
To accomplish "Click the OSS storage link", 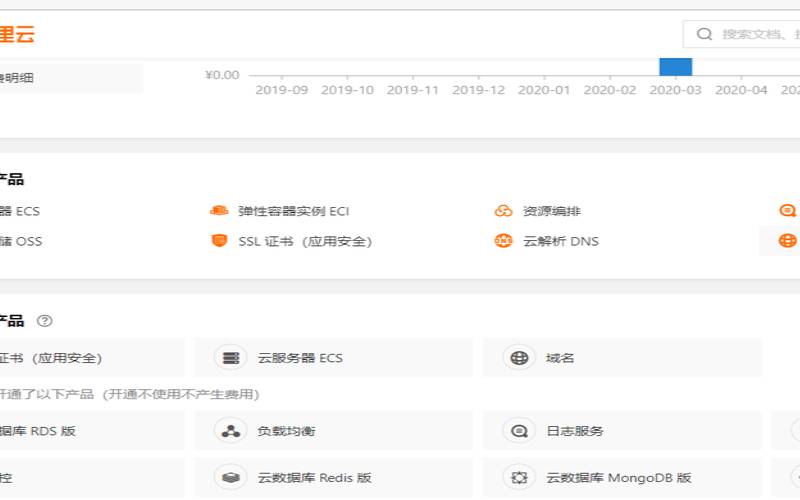I will [x=21, y=241].
